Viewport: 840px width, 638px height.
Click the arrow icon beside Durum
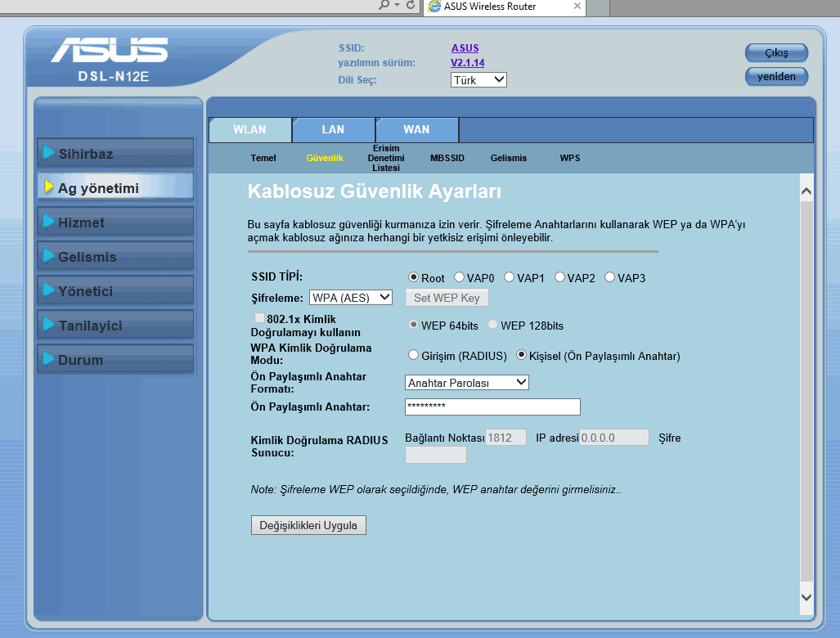[x=48, y=359]
